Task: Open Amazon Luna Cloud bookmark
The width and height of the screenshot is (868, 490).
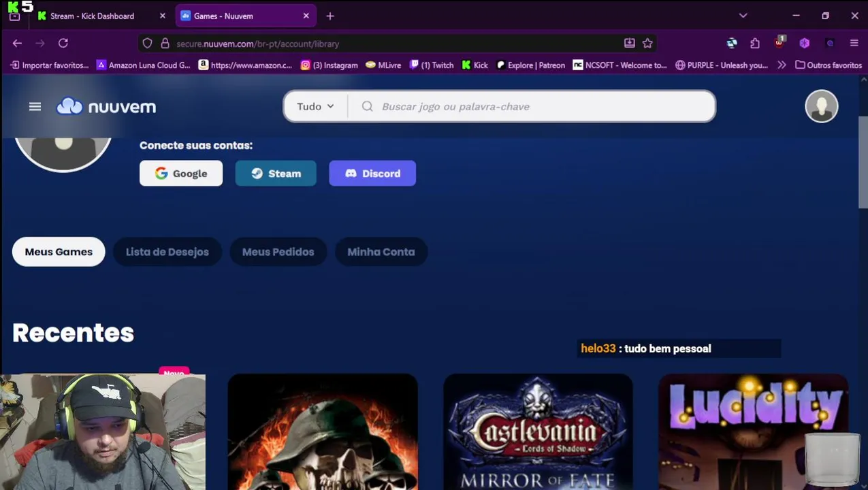Action: pyautogui.click(x=143, y=65)
